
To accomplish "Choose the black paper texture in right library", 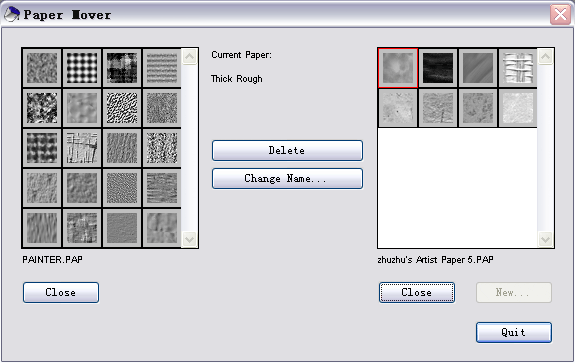I will click(x=438, y=68).
